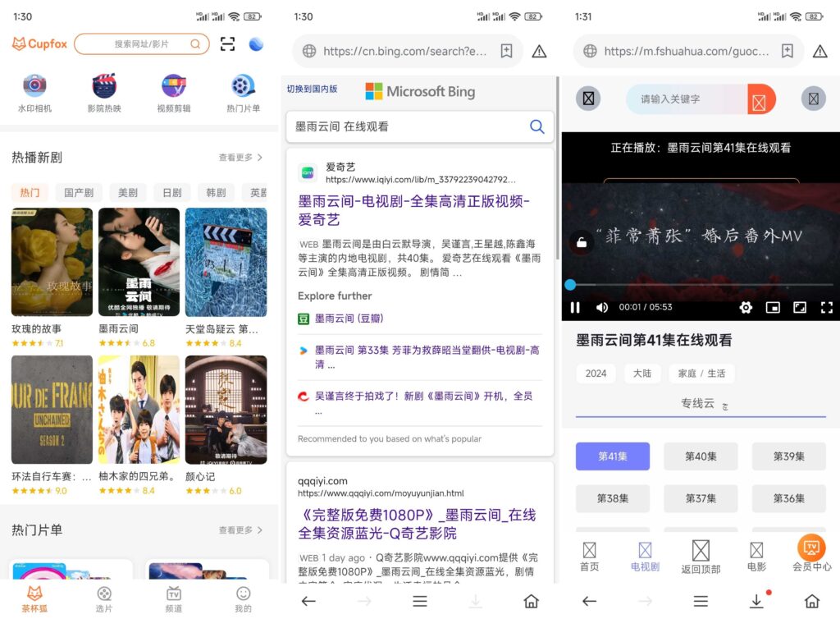The image size is (840, 619).
Task: Open 墨雨云间 poster
Action: (x=139, y=262)
